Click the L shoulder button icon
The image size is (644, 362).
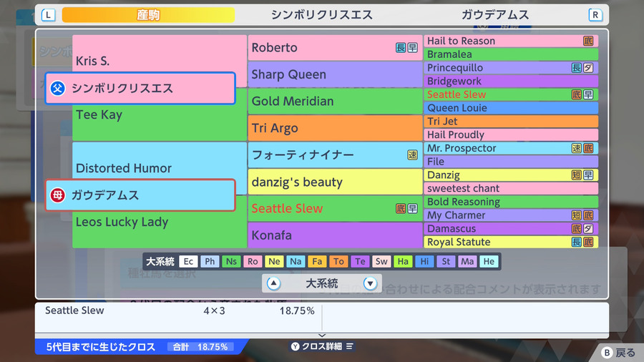(49, 15)
